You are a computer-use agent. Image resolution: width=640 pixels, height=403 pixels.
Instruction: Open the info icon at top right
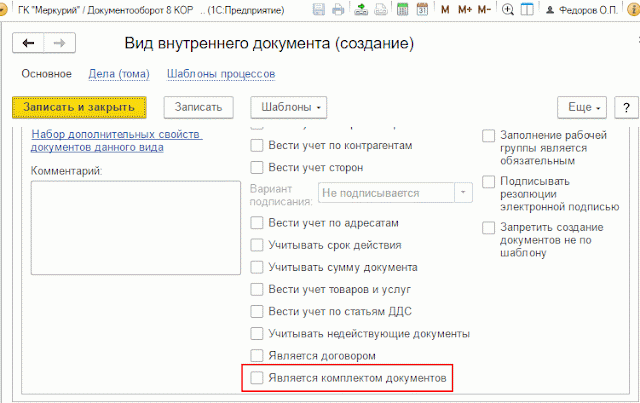[633, 9]
